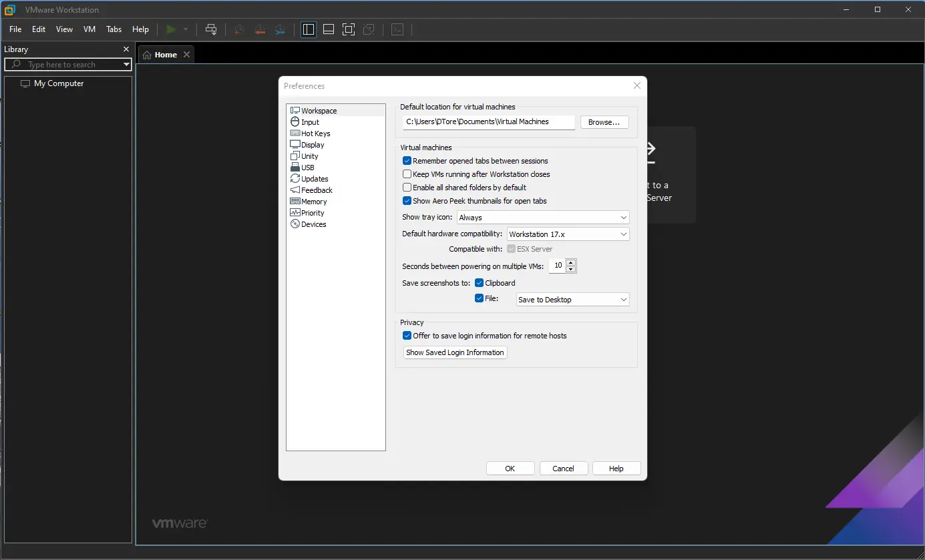
Task: Toggle the thumbnail bar toolbar icon
Action: pyautogui.click(x=328, y=29)
